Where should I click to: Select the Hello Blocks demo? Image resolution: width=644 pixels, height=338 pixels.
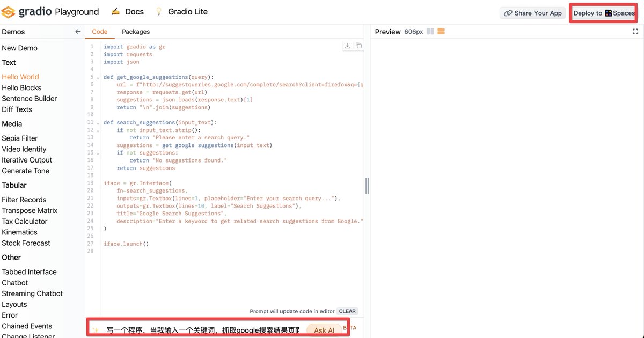pyautogui.click(x=21, y=87)
